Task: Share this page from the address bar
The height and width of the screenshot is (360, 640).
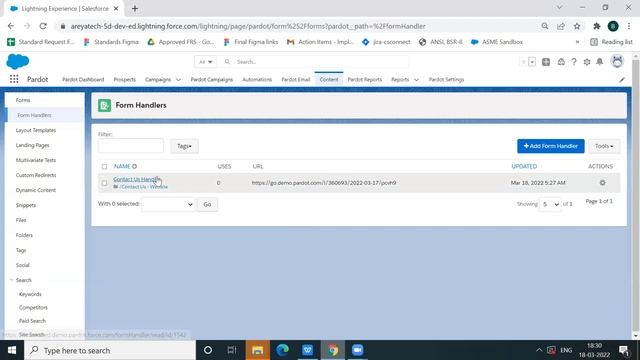Action: (x=561, y=26)
